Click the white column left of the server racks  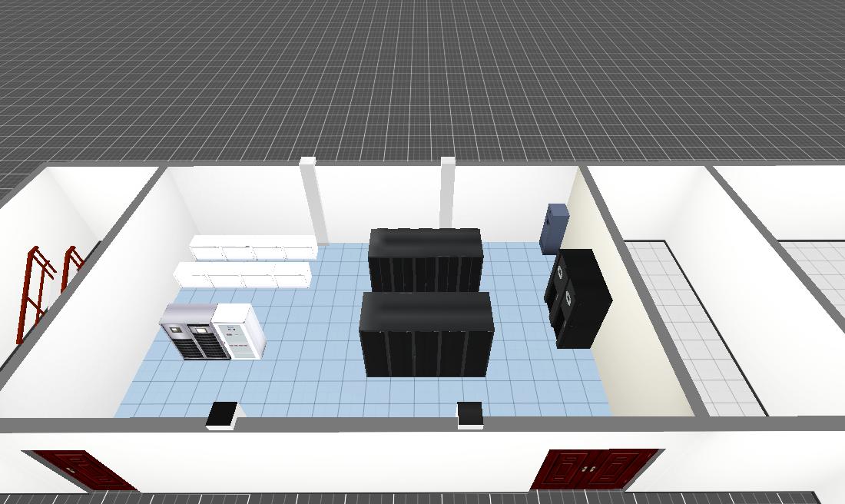314,201
